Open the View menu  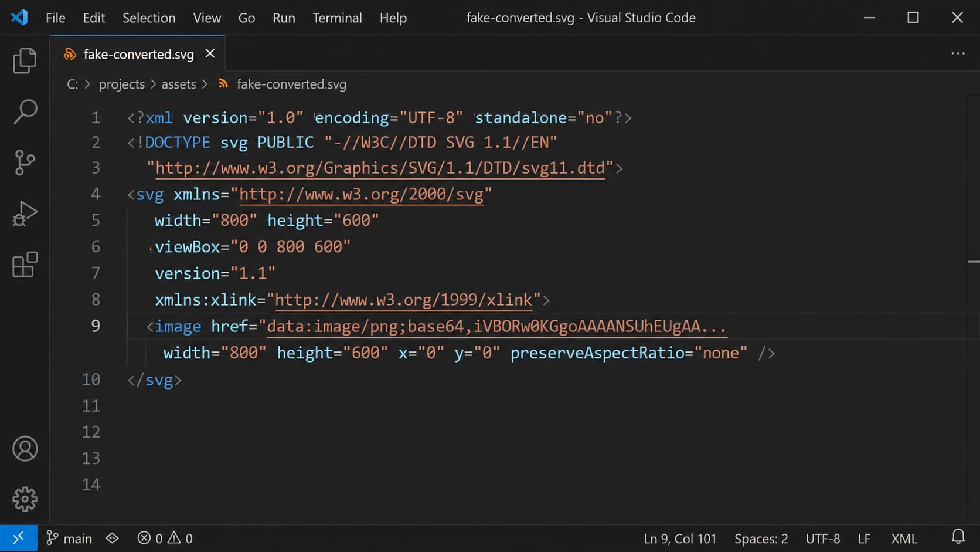click(x=207, y=18)
